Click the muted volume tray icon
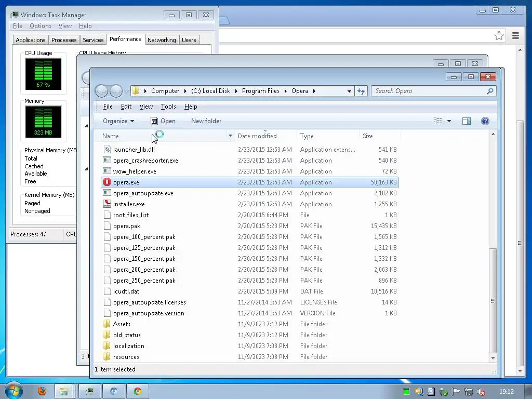The width and height of the screenshot is (532, 399). tap(481, 392)
